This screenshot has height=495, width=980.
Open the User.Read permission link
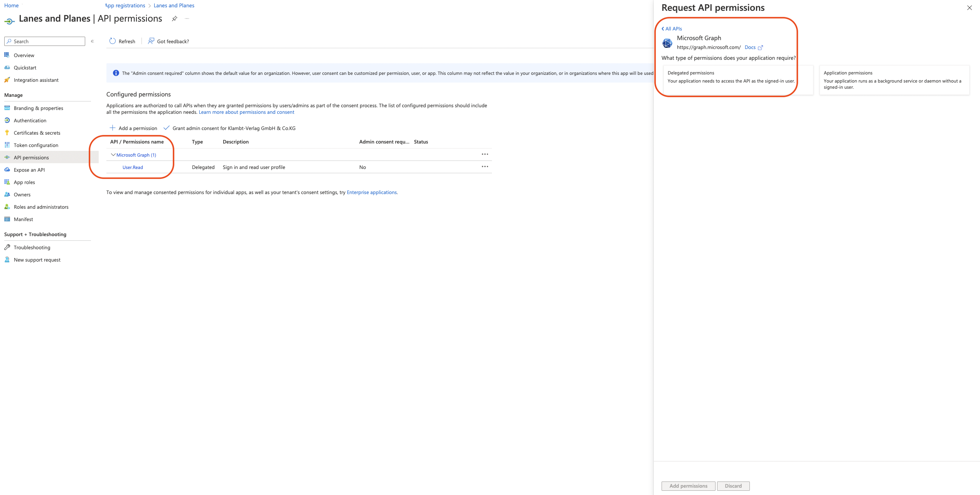133,167
